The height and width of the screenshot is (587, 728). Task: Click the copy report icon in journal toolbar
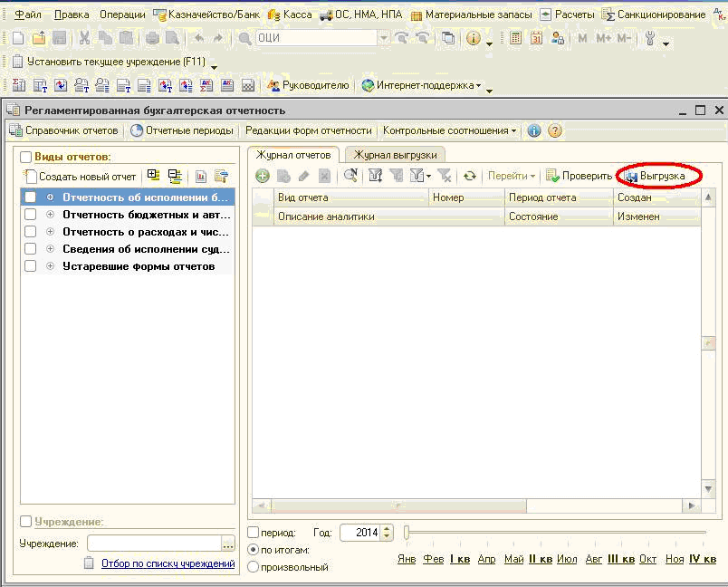pyautogui.click(x=283, y=176)
